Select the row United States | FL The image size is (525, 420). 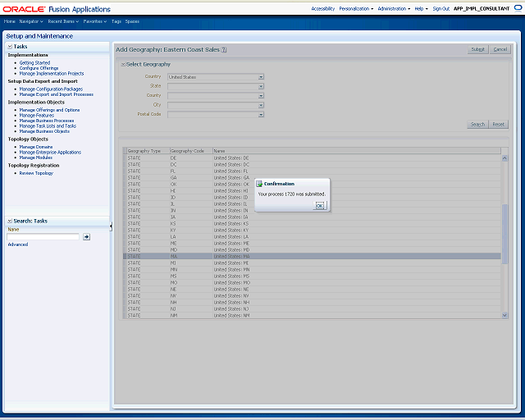[312, 171]
